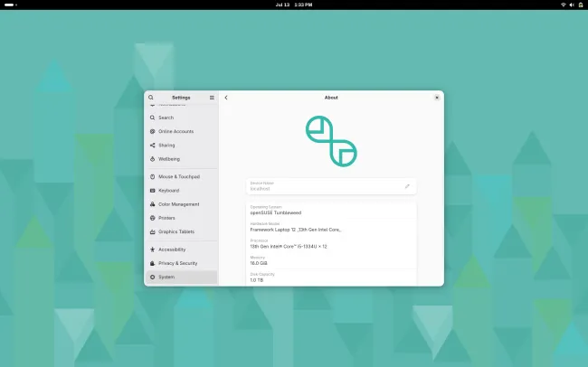This screenshot has width=588, height=367.
Task: Open the Settings search icon
Action: pyautogui.click(x=151, y=98)
